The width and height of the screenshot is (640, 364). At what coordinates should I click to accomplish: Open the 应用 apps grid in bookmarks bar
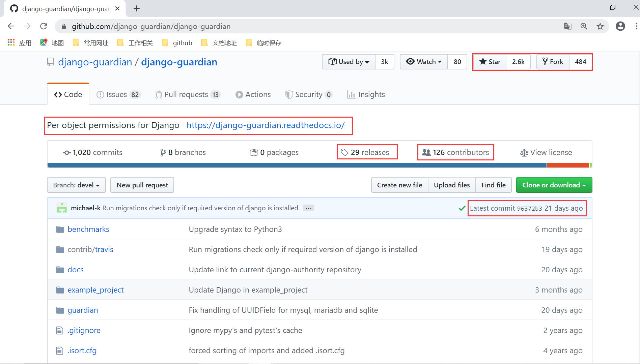(19, 43)
